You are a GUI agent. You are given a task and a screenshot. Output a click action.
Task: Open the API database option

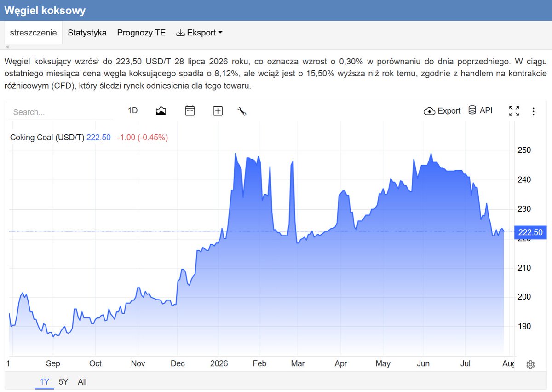click(480, 110)
